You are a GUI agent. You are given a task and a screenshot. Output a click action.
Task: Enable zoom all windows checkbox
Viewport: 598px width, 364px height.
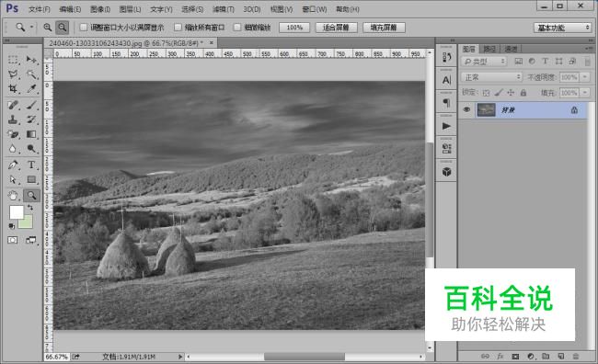click(x=178, y=28)
